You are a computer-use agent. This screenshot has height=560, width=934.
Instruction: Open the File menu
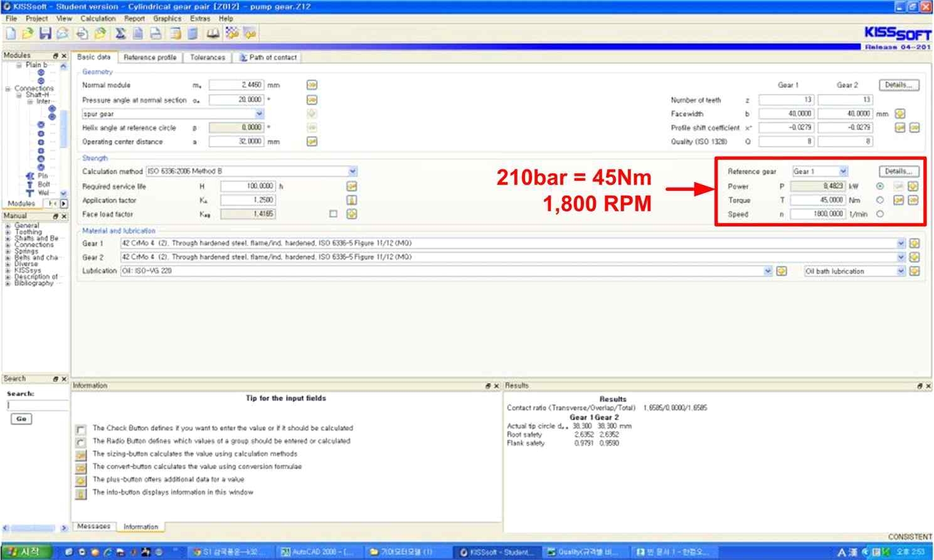(11, 18)
